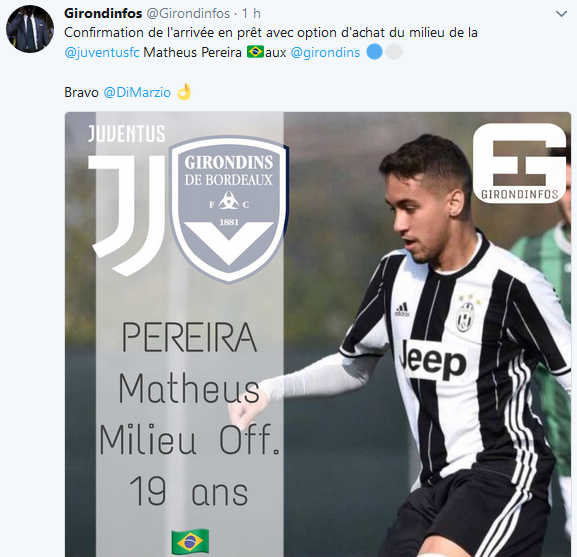Screen dimensions: 577x557
Task: Open the @DiMarzio mention
Action: pos(137,92)
